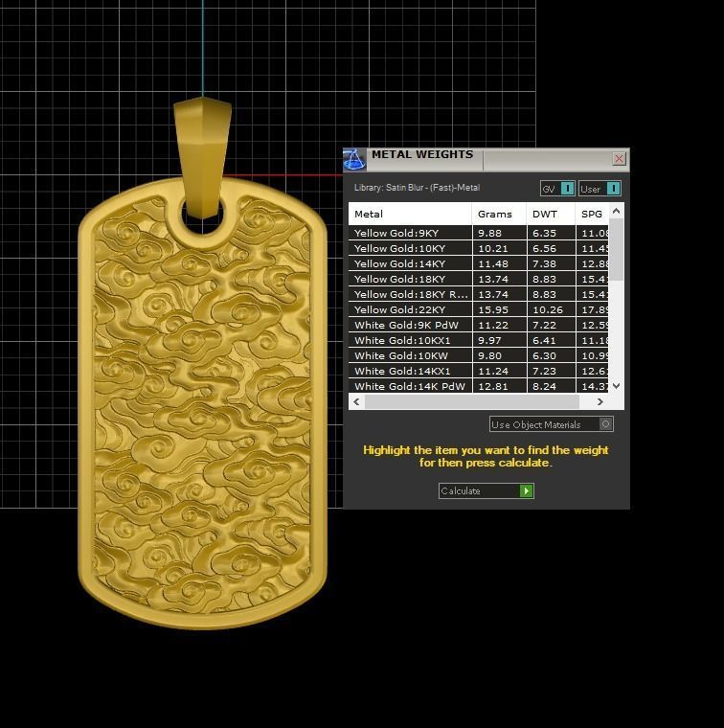Select the White Gold:9K PdW row
Screen dimensions: 724x728
479,325
